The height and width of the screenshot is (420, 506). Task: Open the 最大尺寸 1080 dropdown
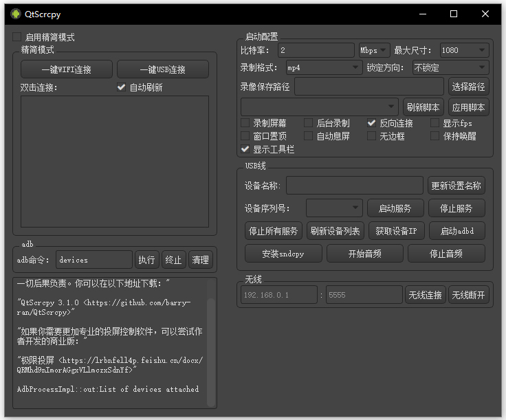tap(464, 50)
